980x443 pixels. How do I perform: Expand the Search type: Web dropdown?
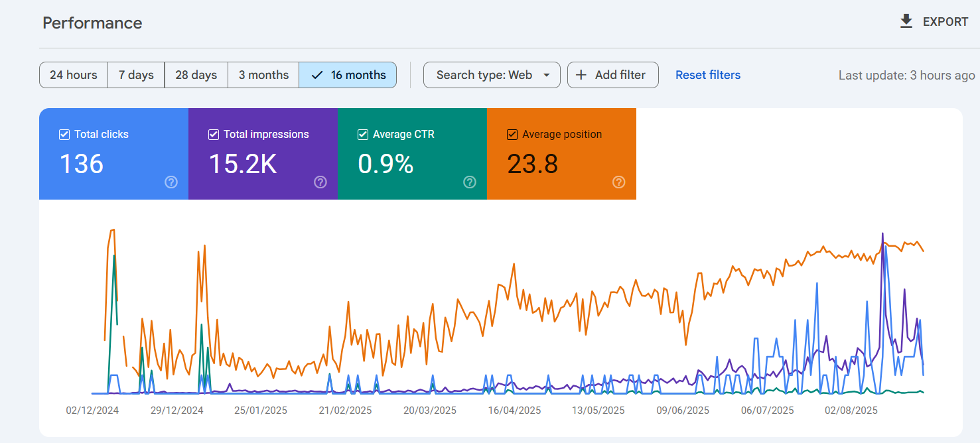(492, 75)
